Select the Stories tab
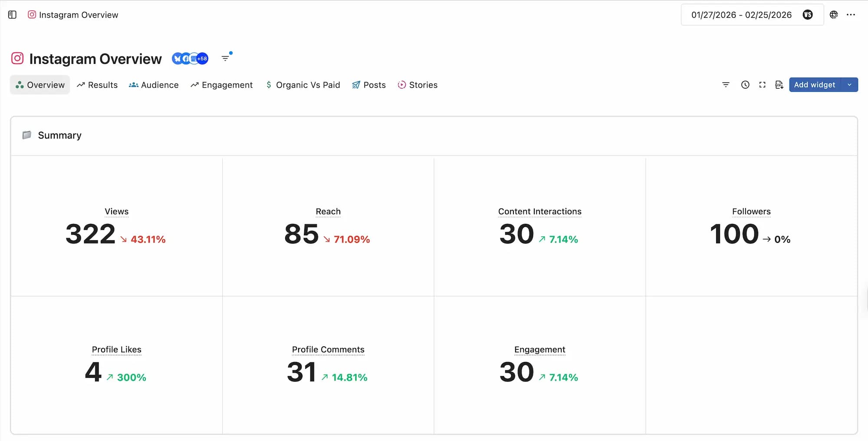The image size is (868, 441). [x=418, y=85]
